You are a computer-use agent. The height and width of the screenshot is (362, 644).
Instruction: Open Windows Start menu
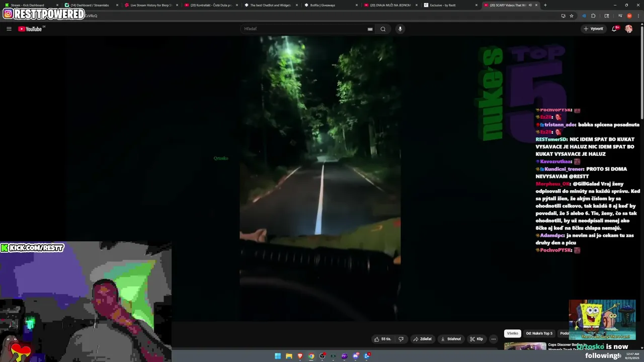click(x=278, y=356)
